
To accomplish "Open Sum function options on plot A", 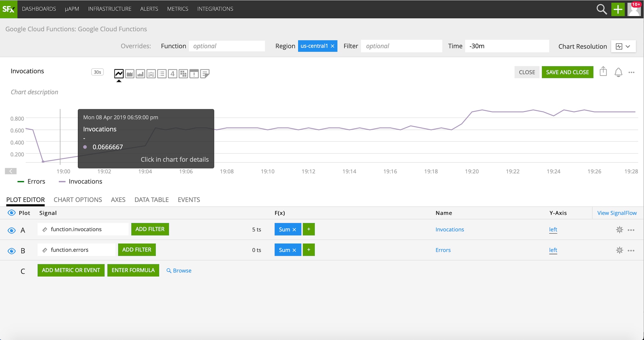I will 284,230.
